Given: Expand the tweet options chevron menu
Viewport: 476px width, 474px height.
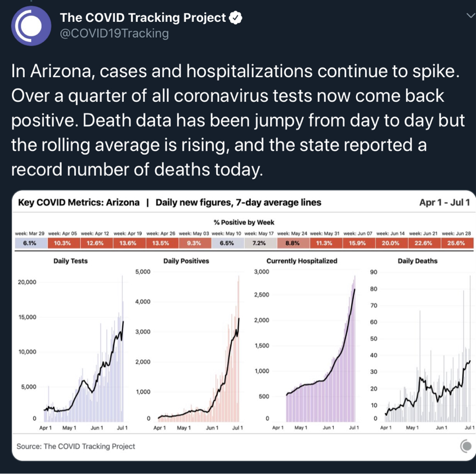Looking at the screenshot, I should (470, 16).
